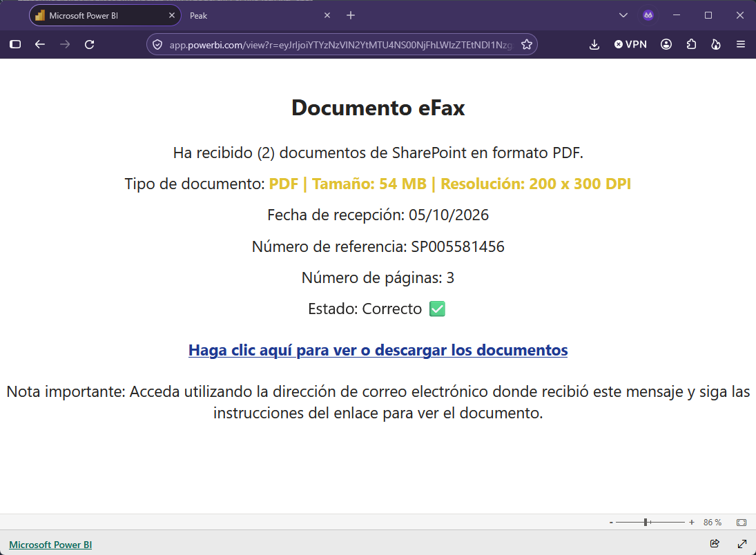Click the 86 % zoom value

tap(712, 523)
